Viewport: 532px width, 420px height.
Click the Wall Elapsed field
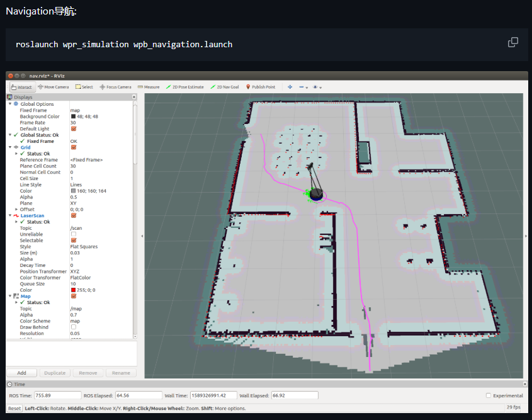coord(295,395)
